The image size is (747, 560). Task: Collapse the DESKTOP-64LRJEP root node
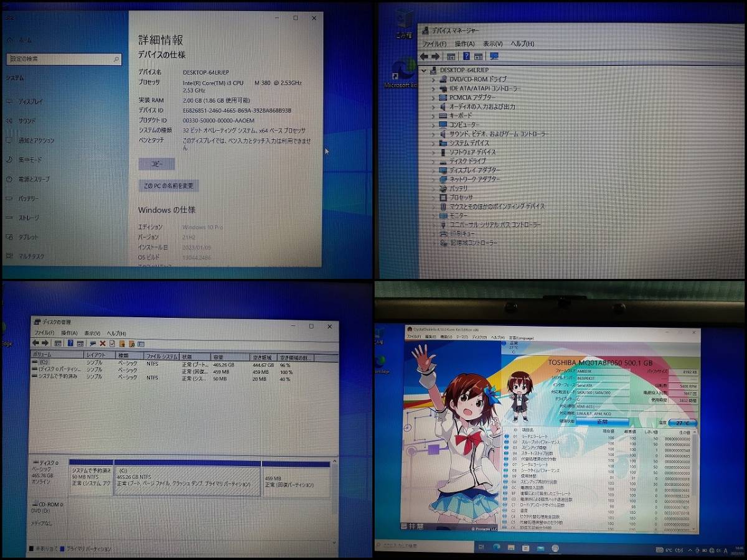tap(425, 70)
